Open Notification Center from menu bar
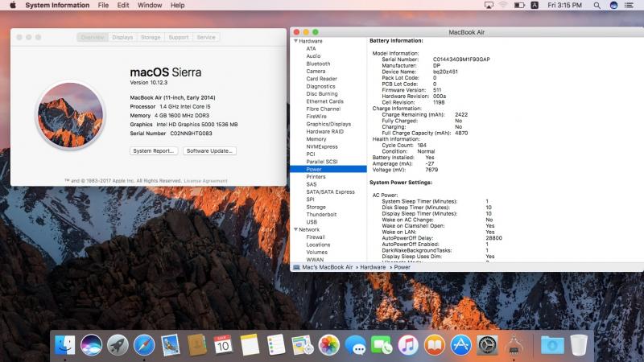 pos(632,5)
